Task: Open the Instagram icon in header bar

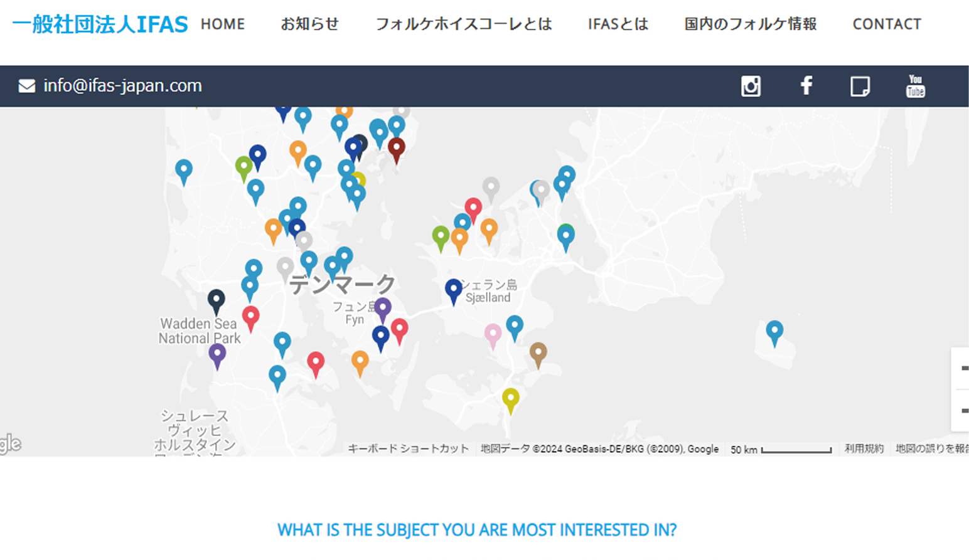Action: 751,86
